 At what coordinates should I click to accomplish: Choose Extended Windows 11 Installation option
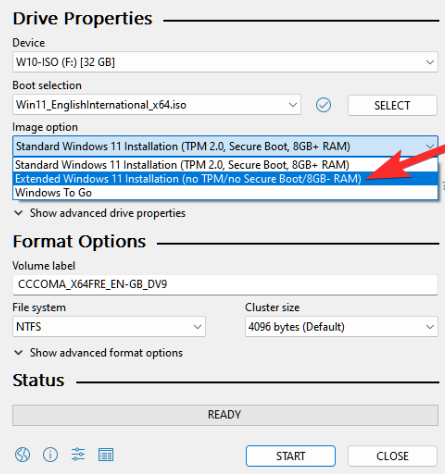tap(225, 179)
